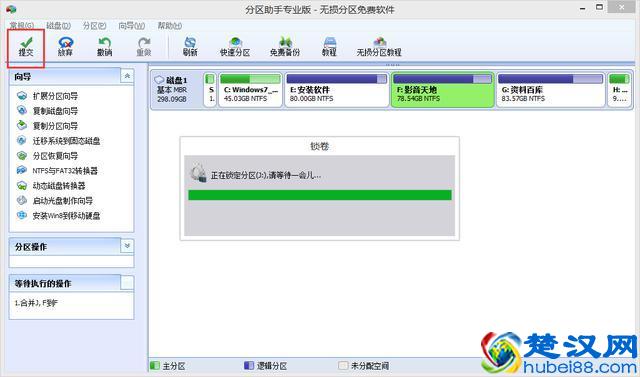Select the C: Windows7 partition block
Viewport: 640px width, 377px height.
(251, 90)
